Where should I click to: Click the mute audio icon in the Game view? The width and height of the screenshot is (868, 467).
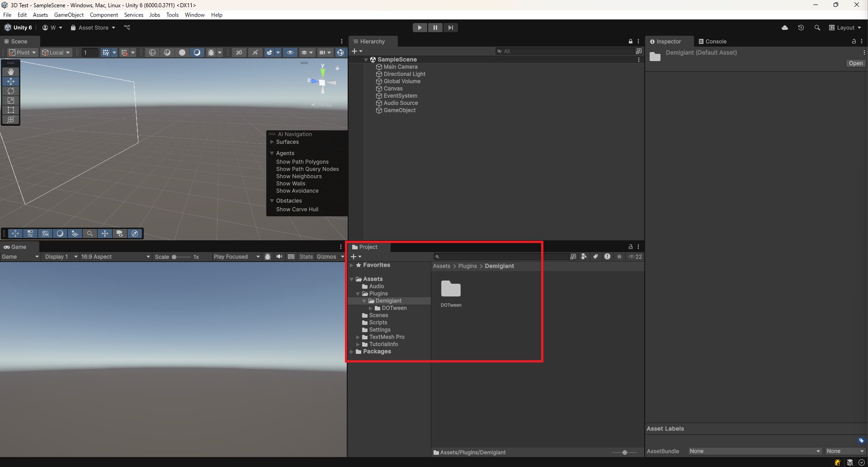[279, 257]
